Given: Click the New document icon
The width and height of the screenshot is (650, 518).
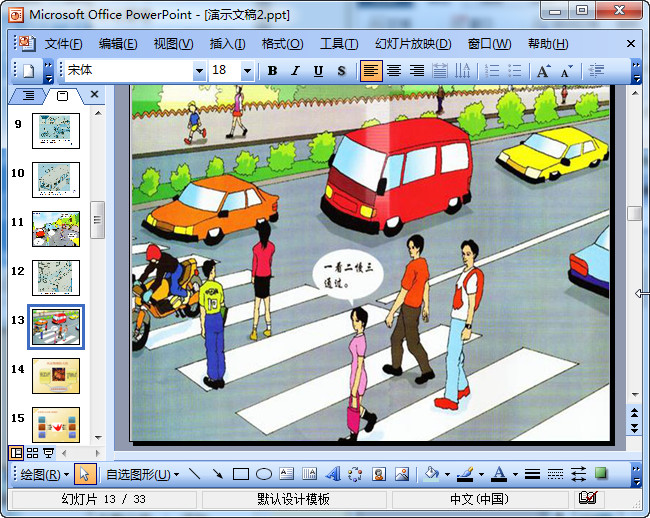Looking at the screenshot, I should pos(28,71).
